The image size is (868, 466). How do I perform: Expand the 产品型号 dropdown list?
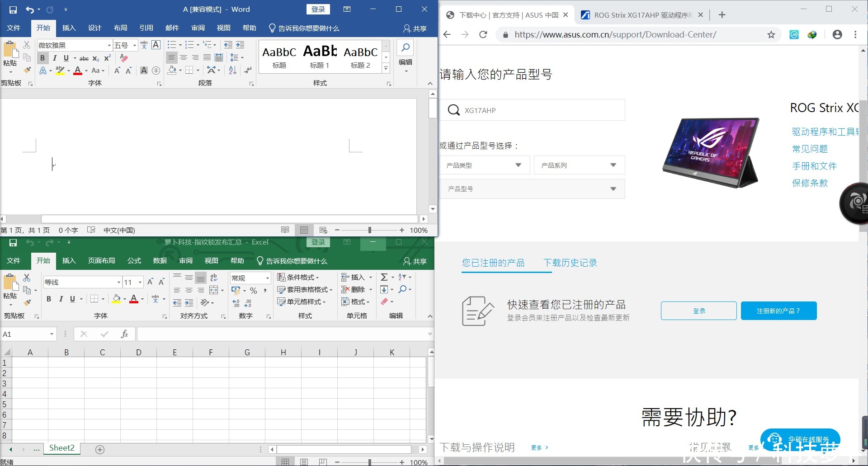[532, 189]
